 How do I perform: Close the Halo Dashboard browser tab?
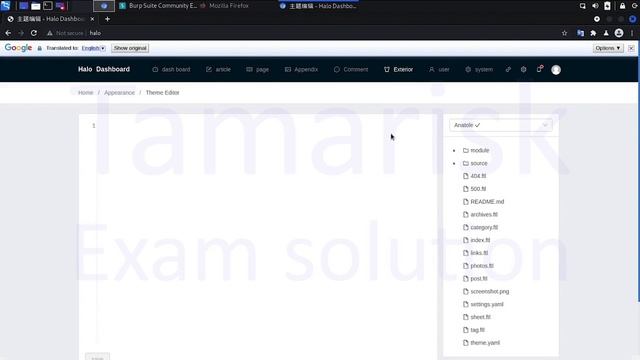[92, 19]
